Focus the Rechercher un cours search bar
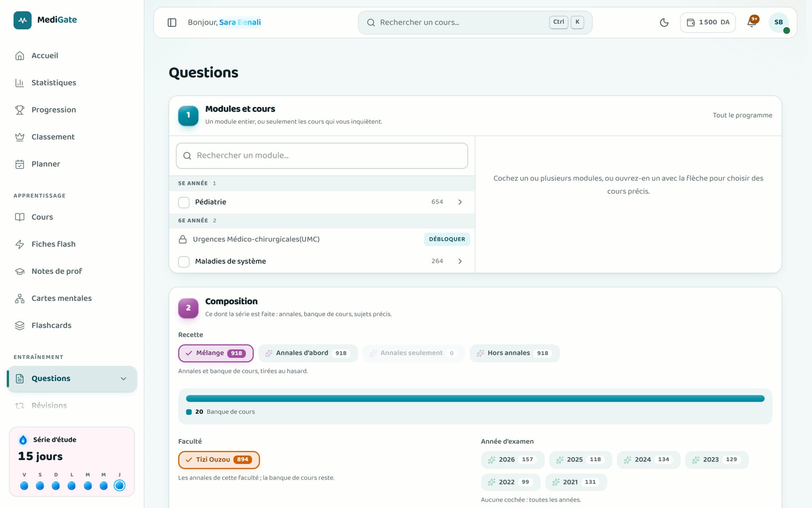 point(475,22)
